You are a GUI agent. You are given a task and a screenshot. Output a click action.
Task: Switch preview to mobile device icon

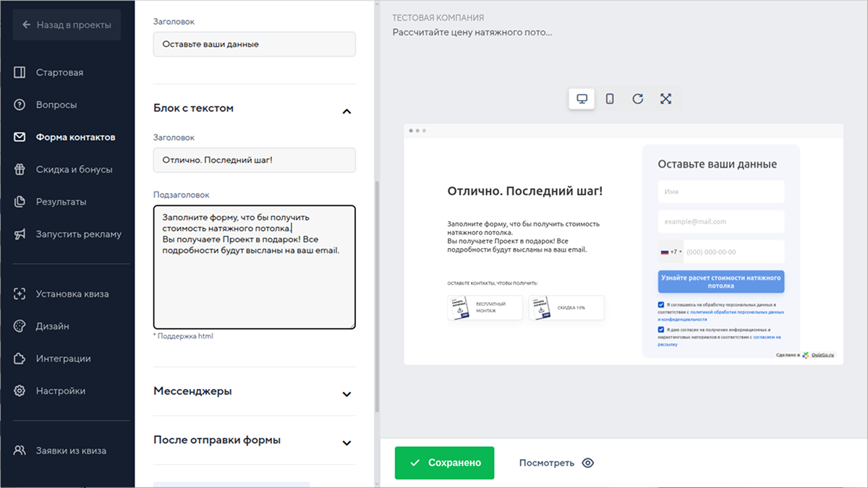click(610, 99)
